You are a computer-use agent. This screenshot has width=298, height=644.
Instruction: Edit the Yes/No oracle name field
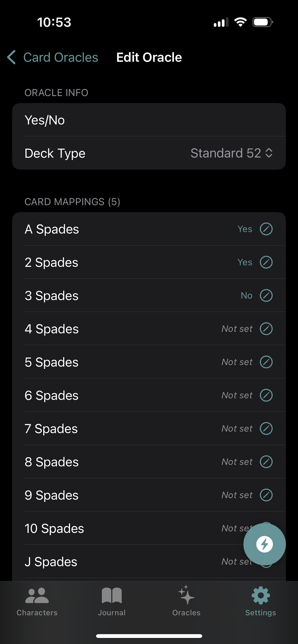pos(149,120)
